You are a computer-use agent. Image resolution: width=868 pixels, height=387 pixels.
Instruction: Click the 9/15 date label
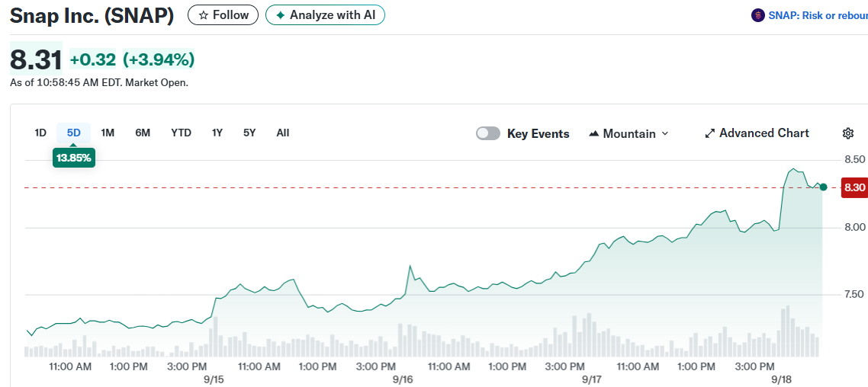click(213, 380)
